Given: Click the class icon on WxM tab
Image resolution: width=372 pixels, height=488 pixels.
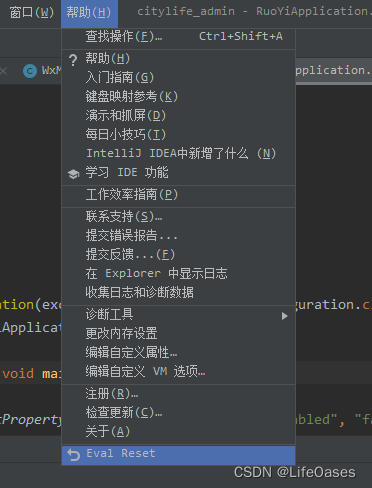Looking at the screenshot, I should pyautogui.click(x=30, y=71).
